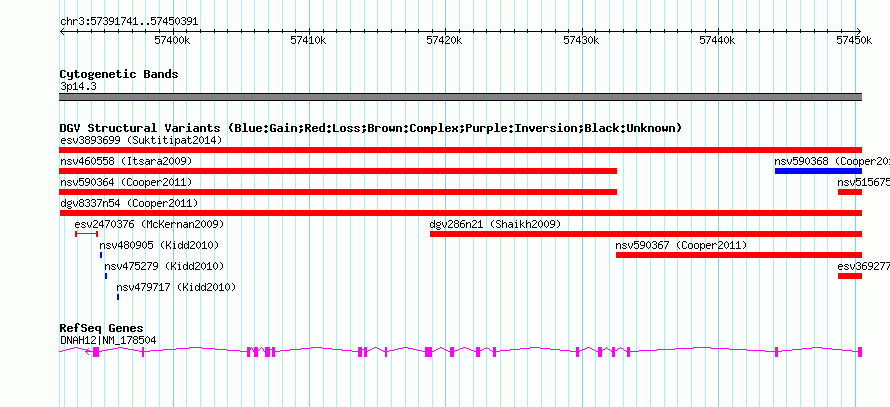Click the tiny blue nsv475279 gain mark

[x=106, y=276]
